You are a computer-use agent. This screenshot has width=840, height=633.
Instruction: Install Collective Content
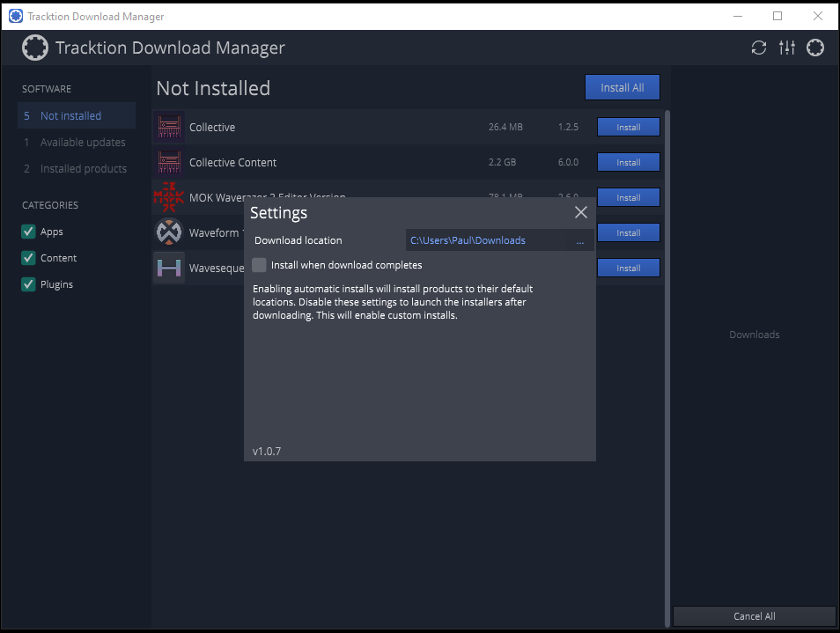(x=629, y=162)
